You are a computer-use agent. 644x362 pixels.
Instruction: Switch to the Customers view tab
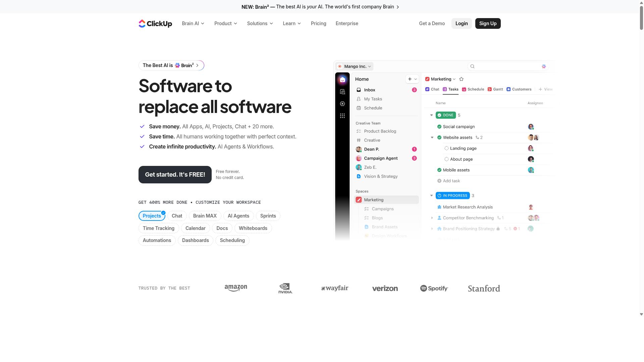click(x=519, y=89)
